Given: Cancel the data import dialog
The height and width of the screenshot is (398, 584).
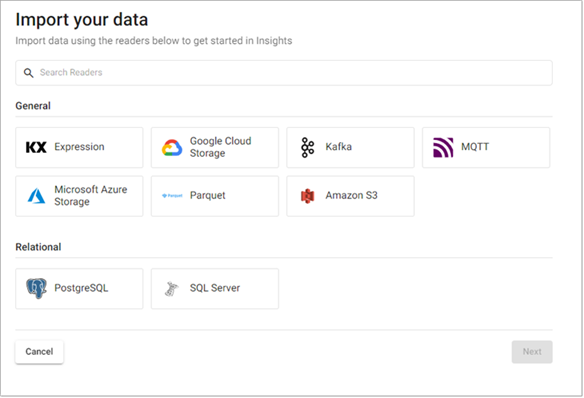Looking at the screenshot, I should (x=39, y=351).
